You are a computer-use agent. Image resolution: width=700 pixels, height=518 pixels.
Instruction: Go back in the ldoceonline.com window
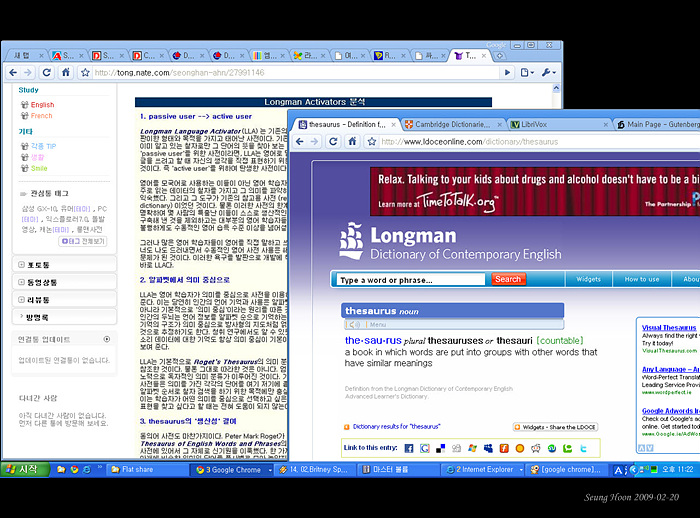(300, 142)
